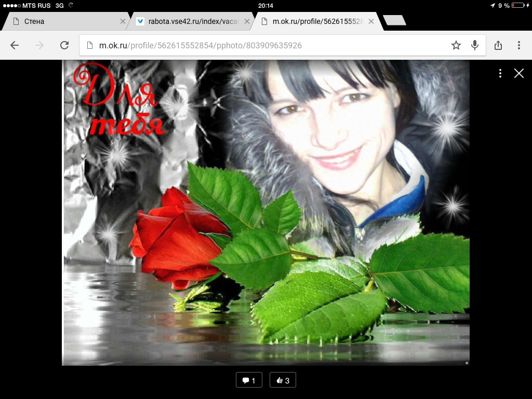Open the share sheet icon

pos(498,46)
